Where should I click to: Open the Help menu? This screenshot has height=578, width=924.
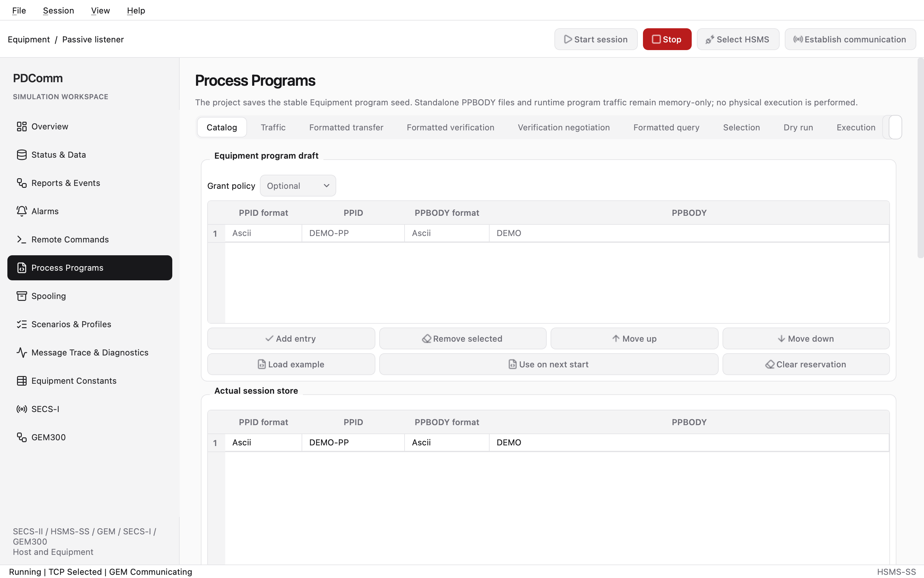tap(136, 10)
